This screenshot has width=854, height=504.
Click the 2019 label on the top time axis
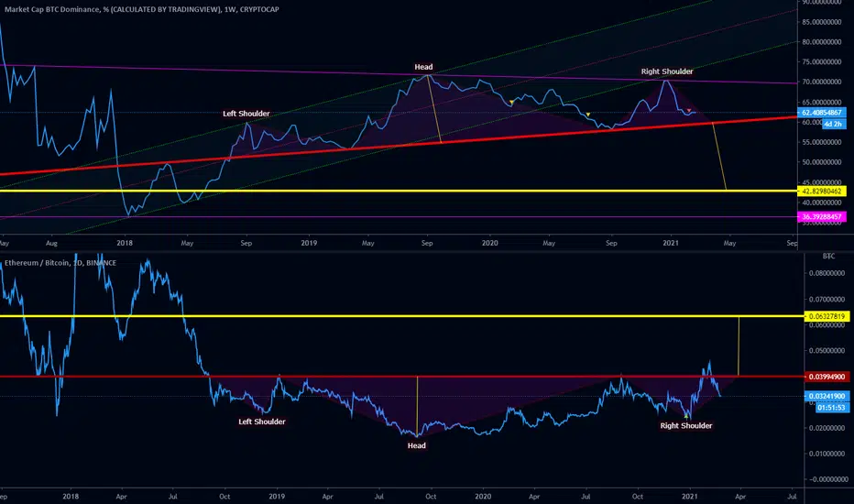(309, 243)
